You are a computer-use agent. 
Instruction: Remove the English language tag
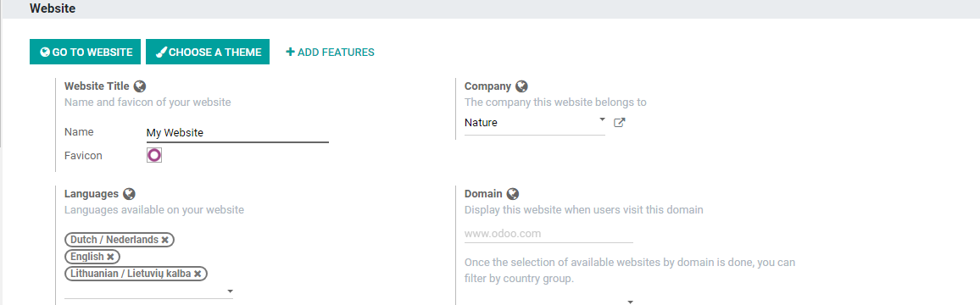(110, 257)
